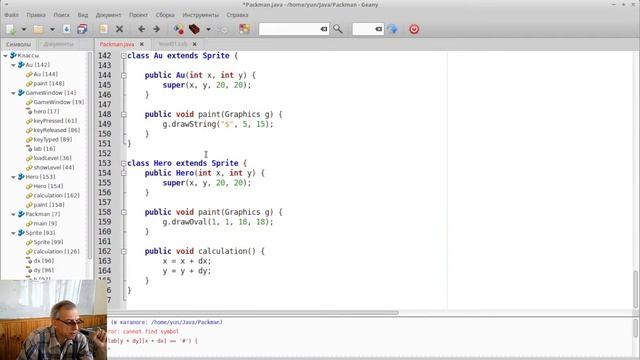Open the New file templates dropdown arrow
The image size is (640, 360).
pyautogui.click(x=24, y=29)
